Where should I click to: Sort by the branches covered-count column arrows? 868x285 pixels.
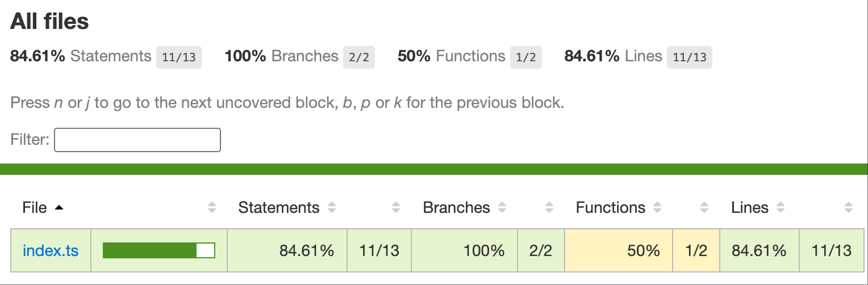click(549, 208)
